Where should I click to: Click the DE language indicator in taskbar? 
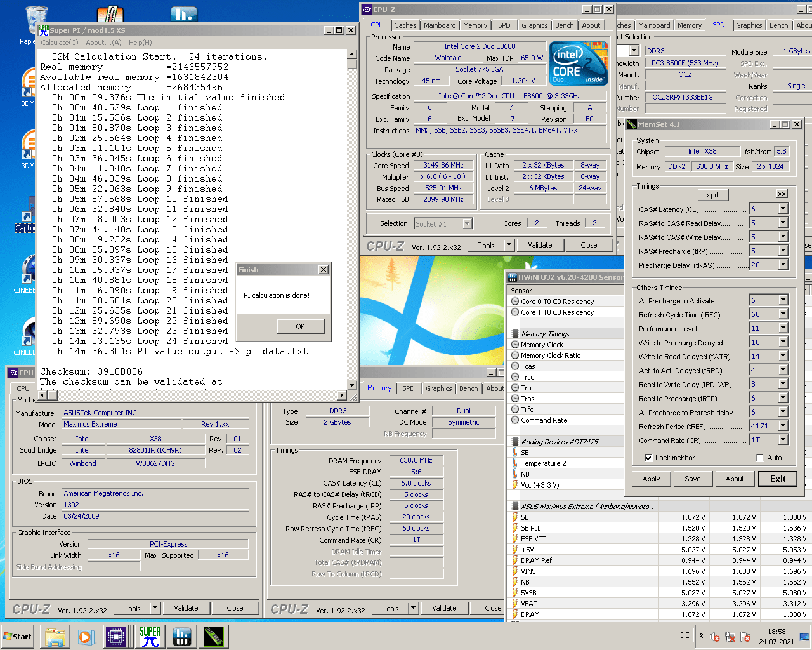[x=684, y=635]
